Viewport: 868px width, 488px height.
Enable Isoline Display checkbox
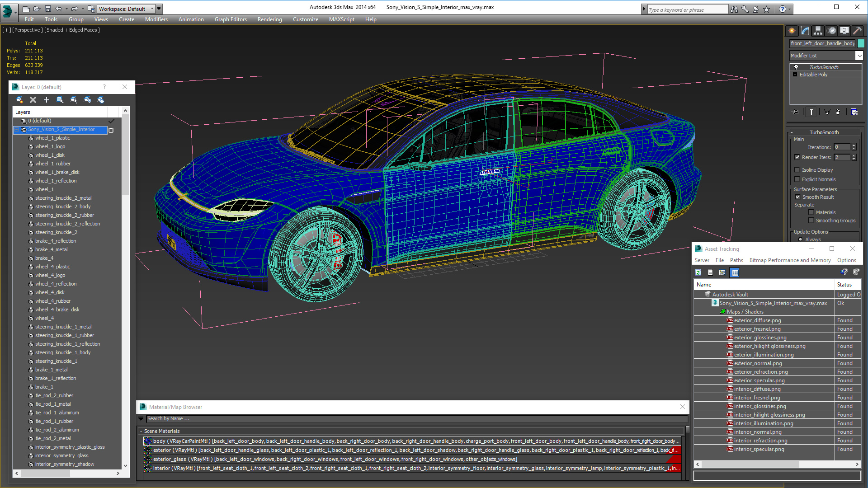[x=797, y=170]
